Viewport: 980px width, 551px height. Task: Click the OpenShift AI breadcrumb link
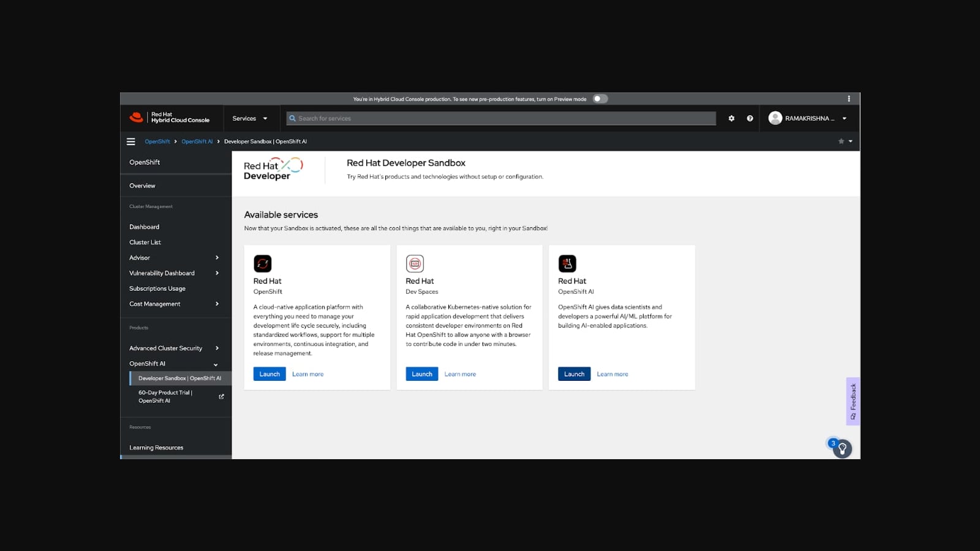pyautogui.click(x=197, y=141)
